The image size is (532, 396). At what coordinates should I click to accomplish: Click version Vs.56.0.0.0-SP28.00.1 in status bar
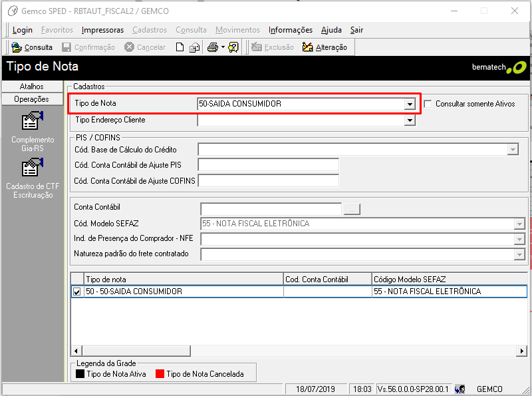click(x=413, y=389)
